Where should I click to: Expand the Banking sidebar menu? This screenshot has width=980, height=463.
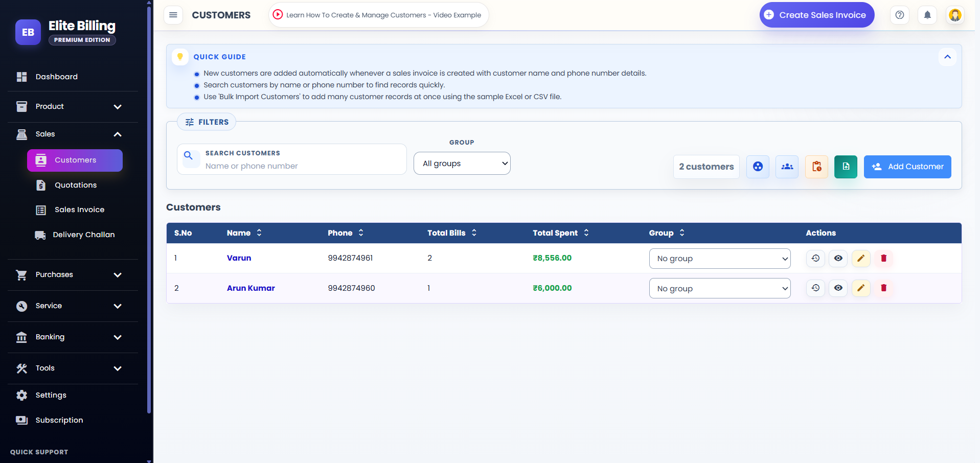73,337
